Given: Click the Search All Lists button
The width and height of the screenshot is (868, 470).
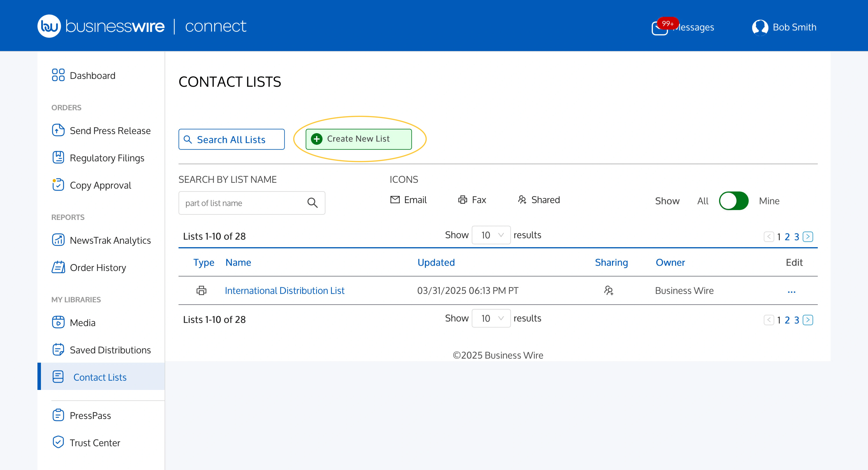Looking at the screenshot, I should (232, 139).
